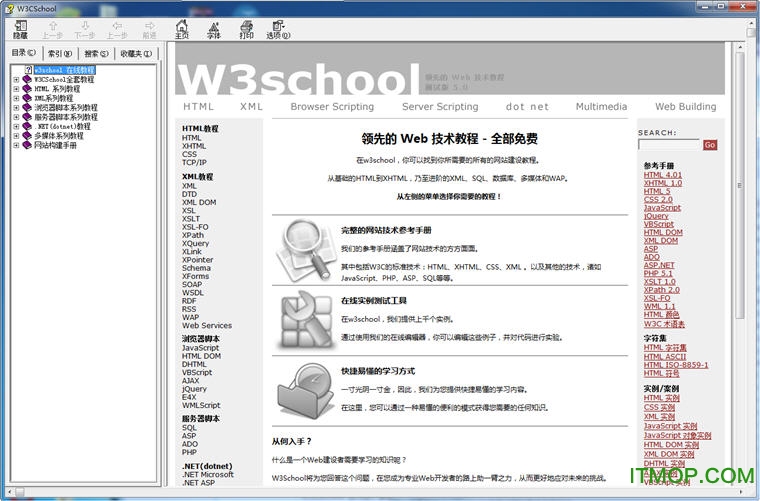Expand the 网站构建手册 tree node
The width and height of the screenshot is (760, 501).
tap(16, 145)
